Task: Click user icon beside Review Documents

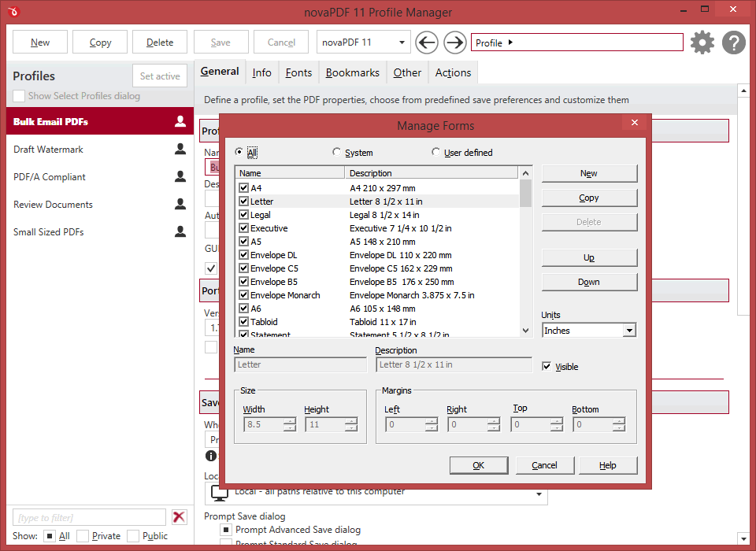Action: point(180,204)
